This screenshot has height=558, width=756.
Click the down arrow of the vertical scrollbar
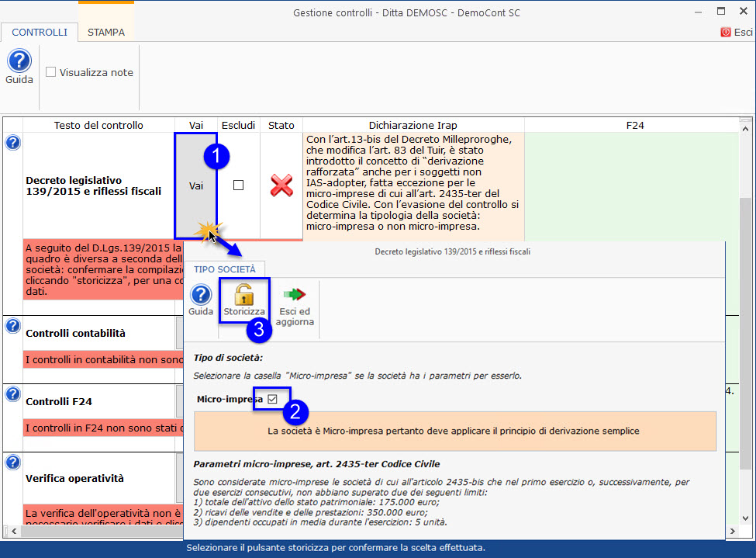745,518
